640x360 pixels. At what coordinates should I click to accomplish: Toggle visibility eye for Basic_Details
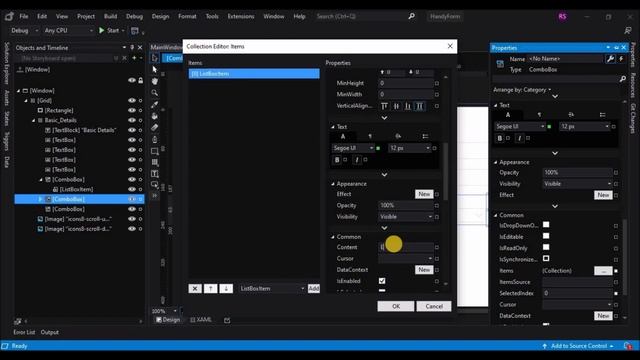[x=132, y=120]
